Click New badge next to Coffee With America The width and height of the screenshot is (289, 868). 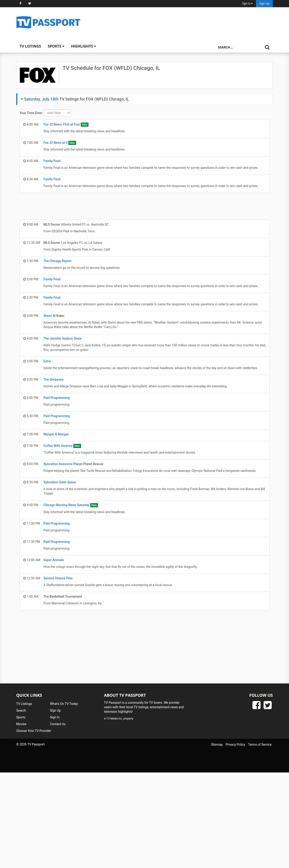coord(77,446)
